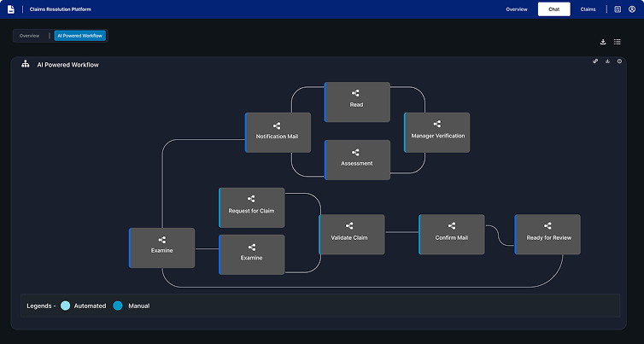The width and height of the screenshot is (644, 344).
Task: Click the Manager Verification node
Action: point(437,131)
